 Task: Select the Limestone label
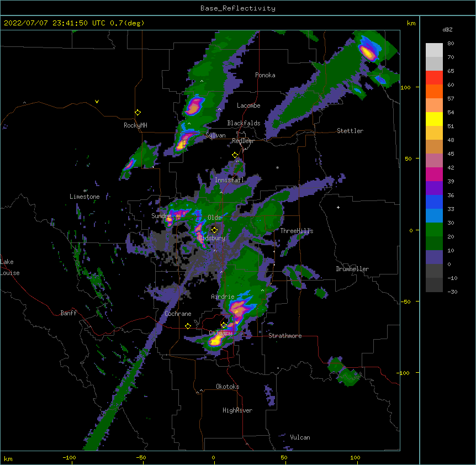coord(84,197)
